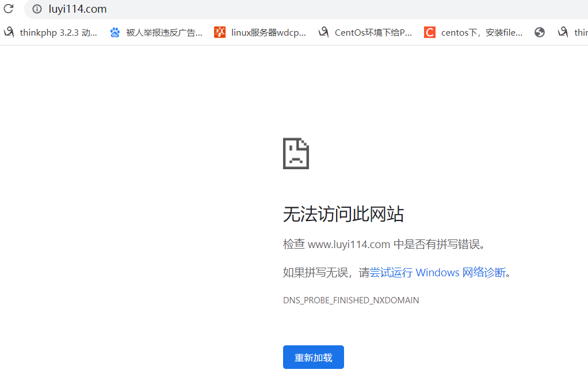This screenshot has height=381, width=588.
Task: Open the linux服务器wdcp bookmark
Action: (268, 33)
